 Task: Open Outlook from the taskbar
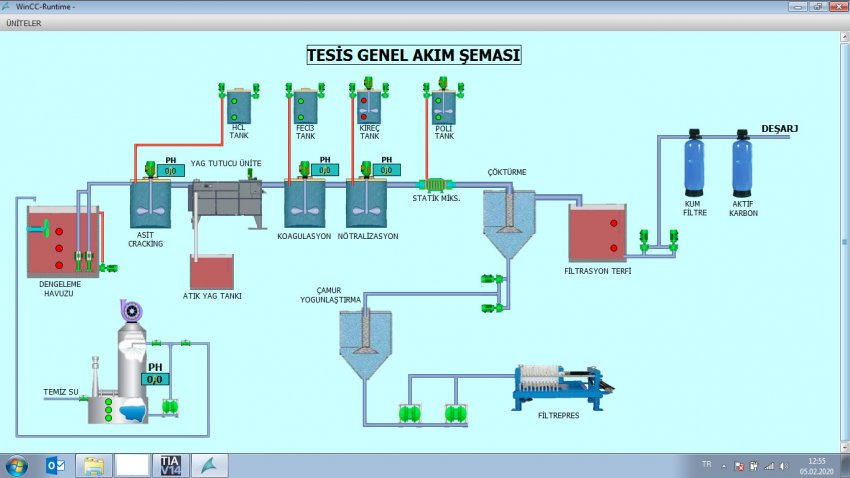click(x=55, y=465)
